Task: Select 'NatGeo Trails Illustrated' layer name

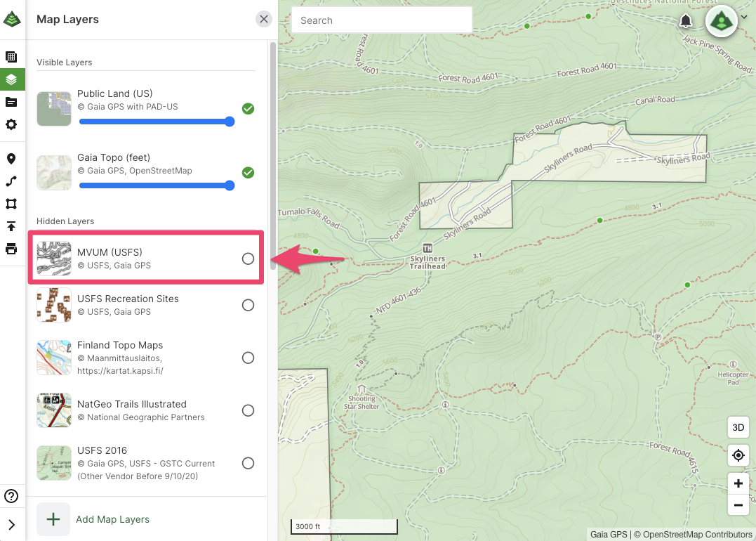Action: coord(132,404)
